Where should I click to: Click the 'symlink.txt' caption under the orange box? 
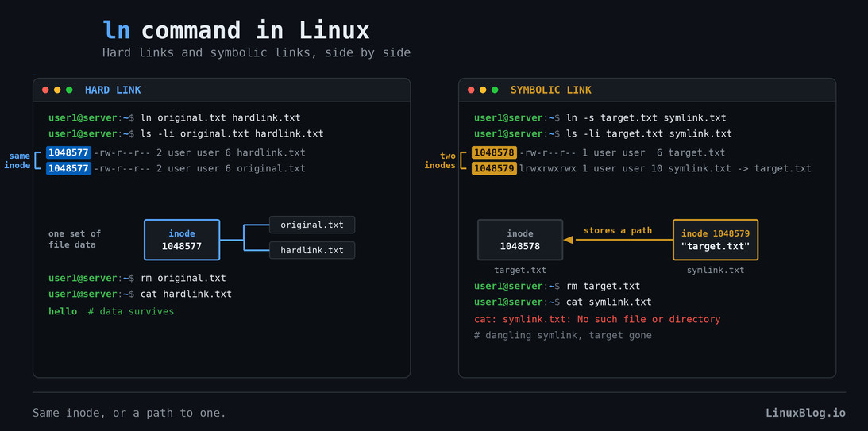tap(716, 270)
